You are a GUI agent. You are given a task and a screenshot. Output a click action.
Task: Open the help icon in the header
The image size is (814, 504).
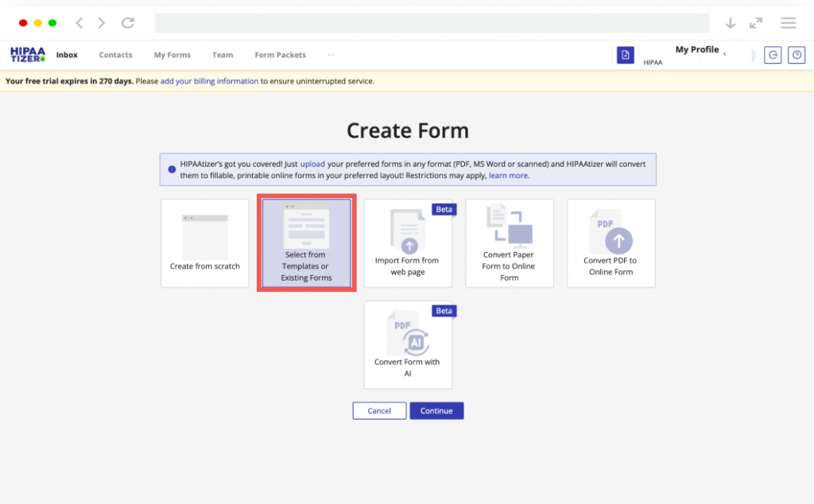pos(796,55)
